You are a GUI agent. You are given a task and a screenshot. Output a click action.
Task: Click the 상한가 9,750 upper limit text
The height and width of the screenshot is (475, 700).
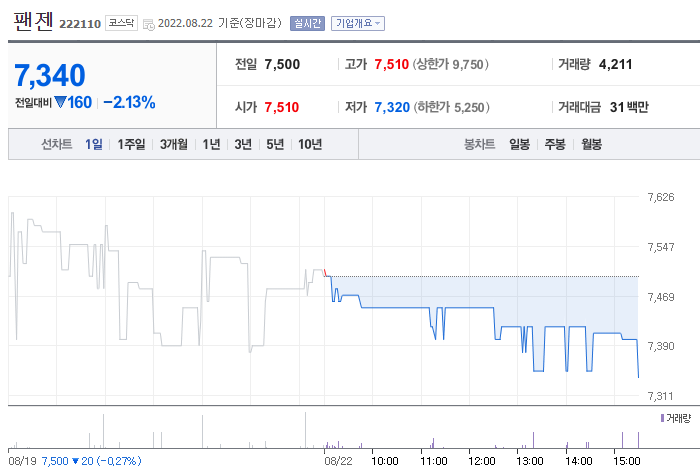pos(450,64)
